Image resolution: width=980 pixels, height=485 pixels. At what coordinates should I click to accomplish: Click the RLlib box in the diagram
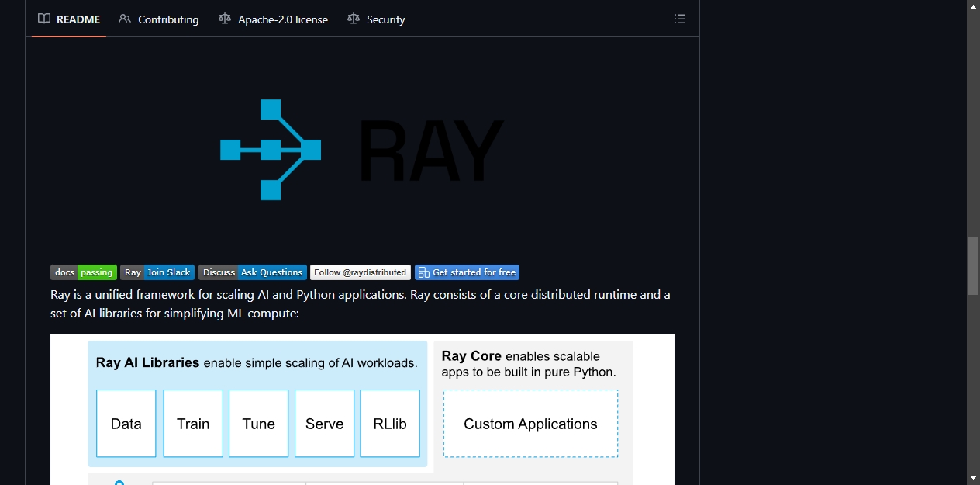click(390, 424)
